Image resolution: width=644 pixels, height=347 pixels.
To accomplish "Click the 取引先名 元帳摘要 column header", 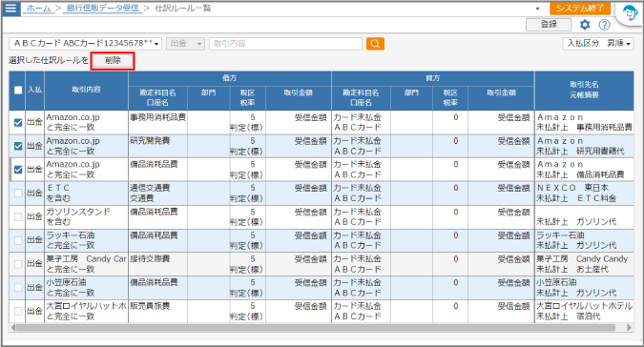I will click(x=584, y=90).
